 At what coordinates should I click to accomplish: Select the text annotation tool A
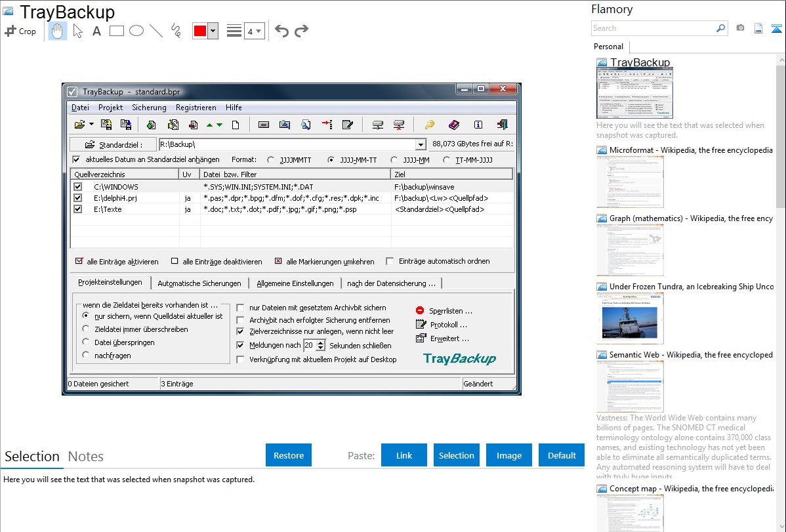coord(96,31)
